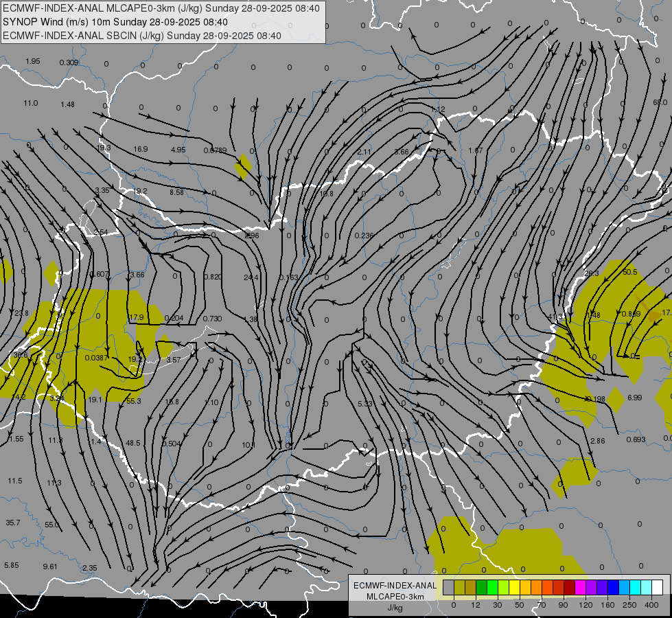Select the 2.86 data value
The width and height of the screenshot is (672, 618).
pyautogui.click(x=598, y=441)
